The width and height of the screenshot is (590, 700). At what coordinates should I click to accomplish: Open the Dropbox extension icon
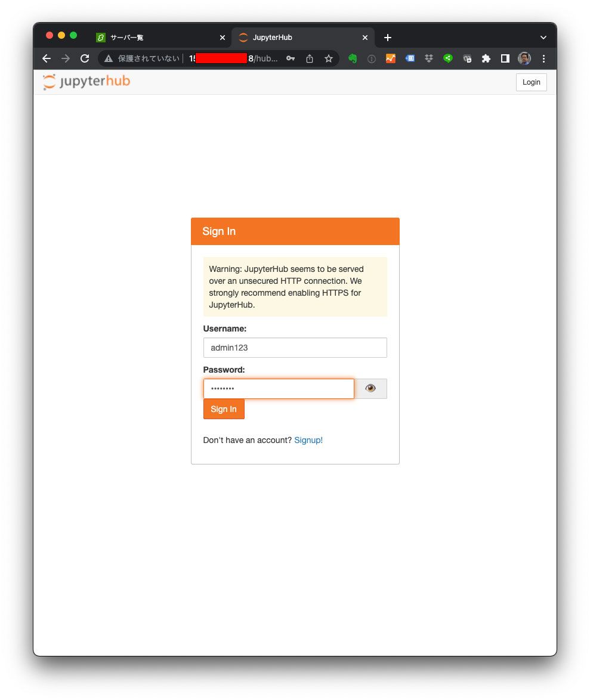[429, 58]
